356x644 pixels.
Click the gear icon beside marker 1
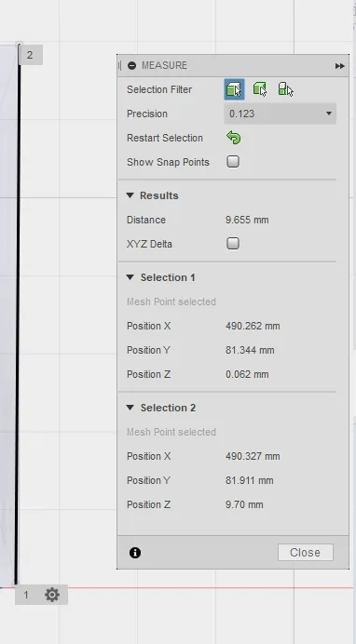pos(52,595)
